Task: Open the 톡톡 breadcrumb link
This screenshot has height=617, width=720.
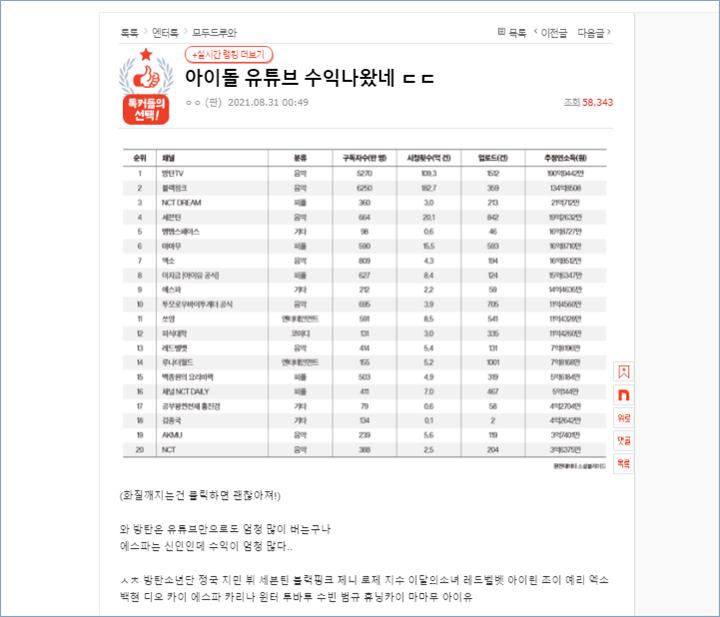Action: tap(129, 33)
